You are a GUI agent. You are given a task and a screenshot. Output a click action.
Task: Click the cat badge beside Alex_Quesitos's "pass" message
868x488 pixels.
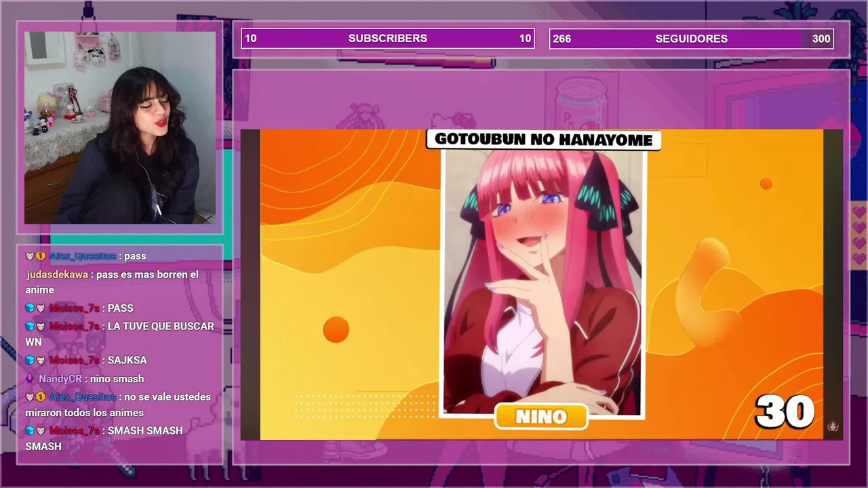tap(30, 256)
